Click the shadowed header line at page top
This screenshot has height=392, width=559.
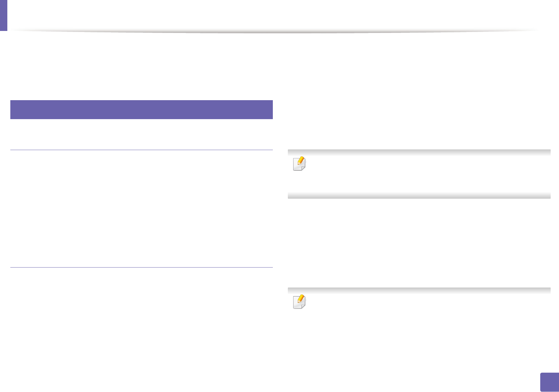point(273,32)
